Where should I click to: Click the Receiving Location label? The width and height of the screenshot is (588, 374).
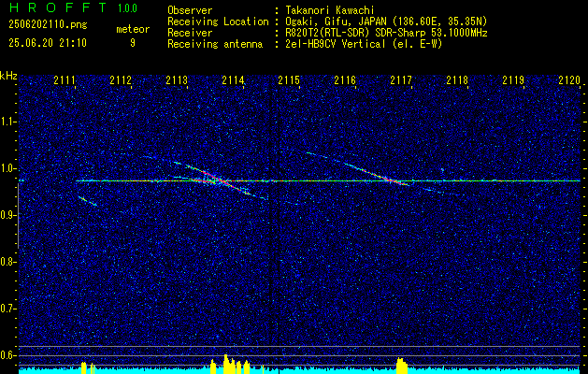[x=218, y=22]
